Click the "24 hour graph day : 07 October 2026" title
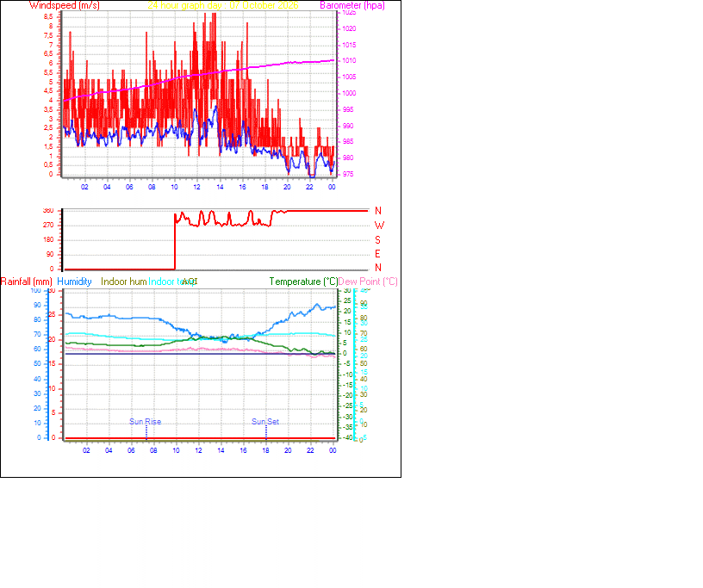Viewport: 703px width, 588px height. tap(223, 5)
